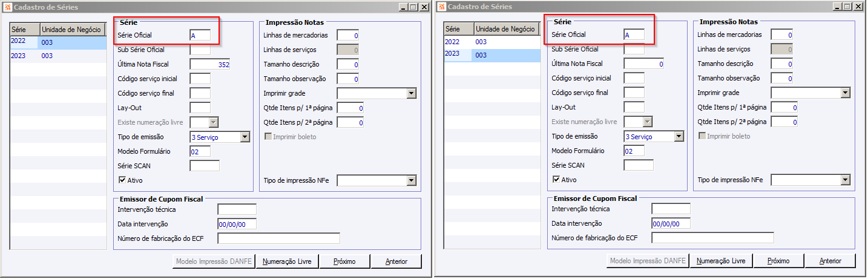Select série 2022 row in right window
This screenshot has height=279, width=868.
click(x=492, y=42)
